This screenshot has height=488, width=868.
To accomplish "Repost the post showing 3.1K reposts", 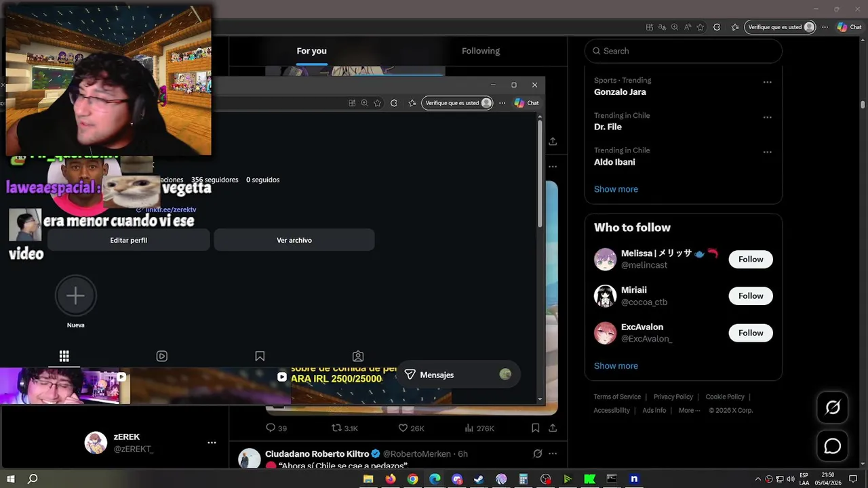I will (344, 428).
